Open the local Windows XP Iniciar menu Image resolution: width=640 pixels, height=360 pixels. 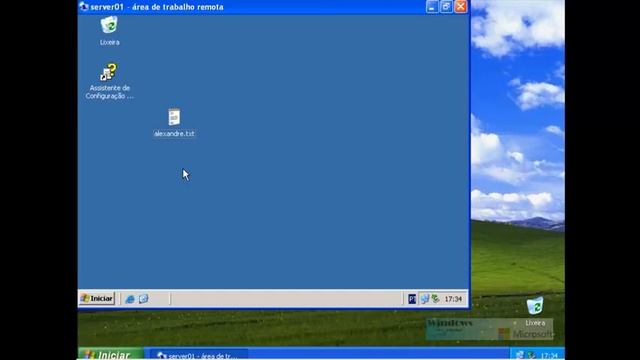pyautogui.click(x=111, y=354)
